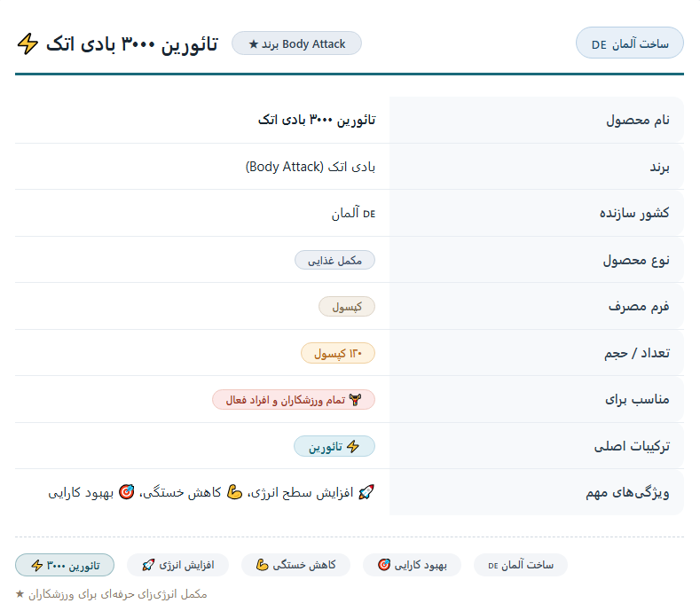Select the 'بهبود کارایی' footer tag
Image resolution: width=700 pixels, height=611 pixels.
pyautogui.click(x=412, y=565)
